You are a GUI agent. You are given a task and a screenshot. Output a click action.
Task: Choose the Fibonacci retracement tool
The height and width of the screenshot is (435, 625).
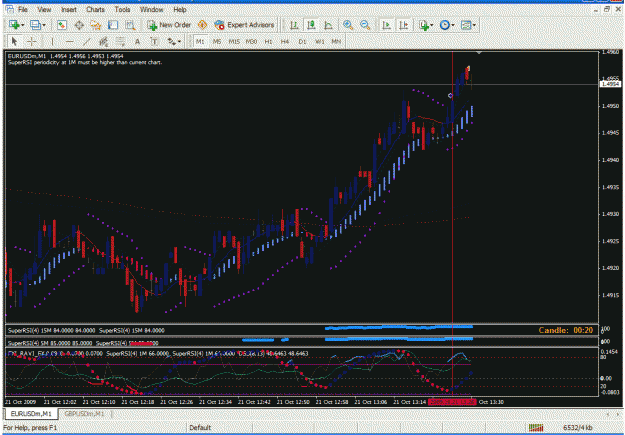click(120, 41)
